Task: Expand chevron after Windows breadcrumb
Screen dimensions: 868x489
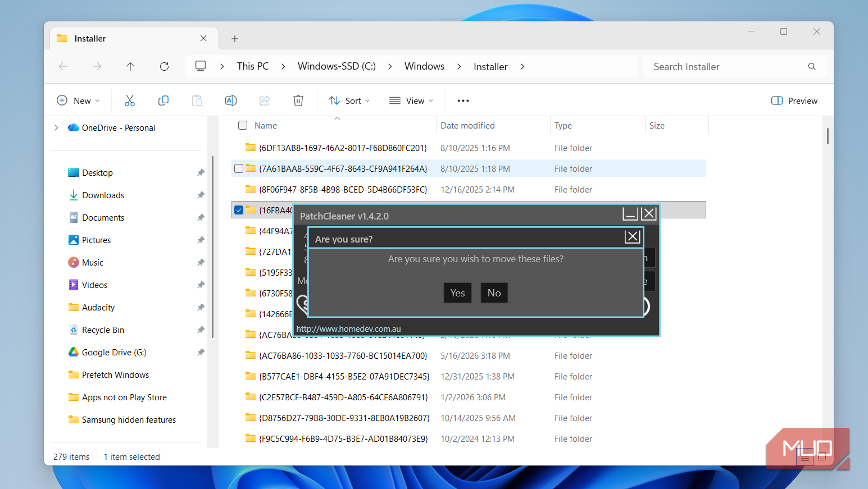Action: (x=459, y=66)
